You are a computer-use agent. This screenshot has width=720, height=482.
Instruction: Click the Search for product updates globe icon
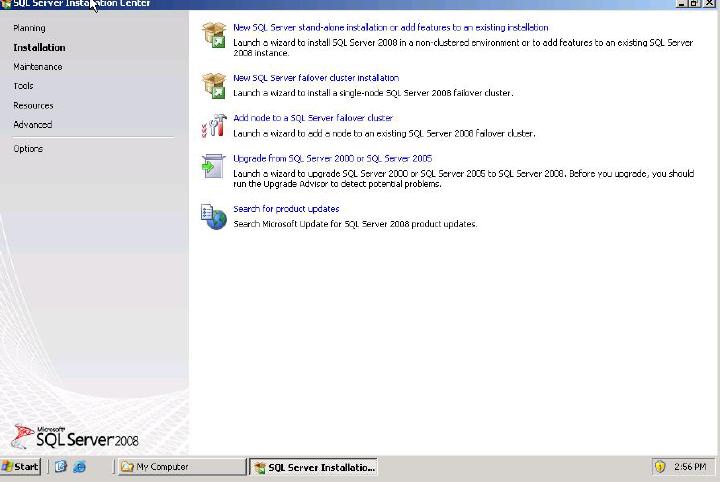click(x=214, y=217)
